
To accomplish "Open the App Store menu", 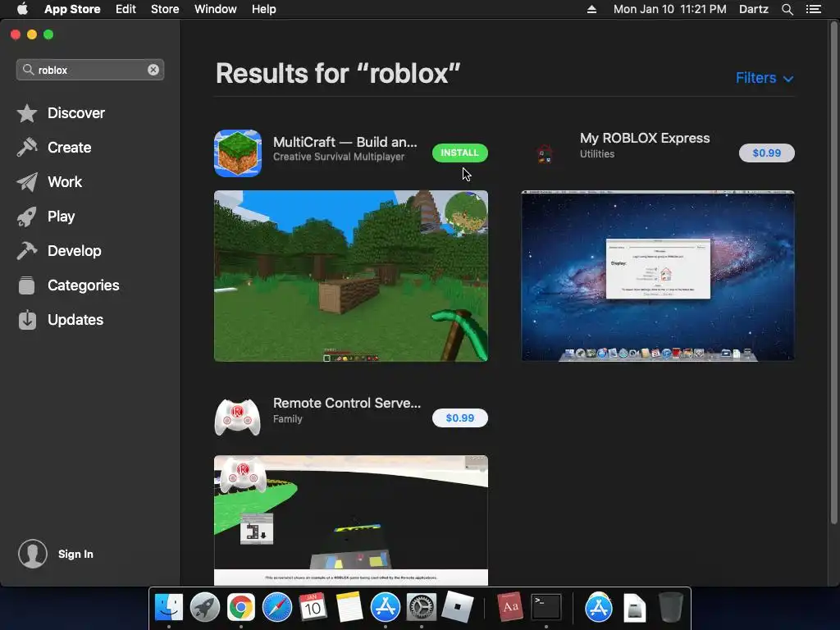I will point(72,9).
